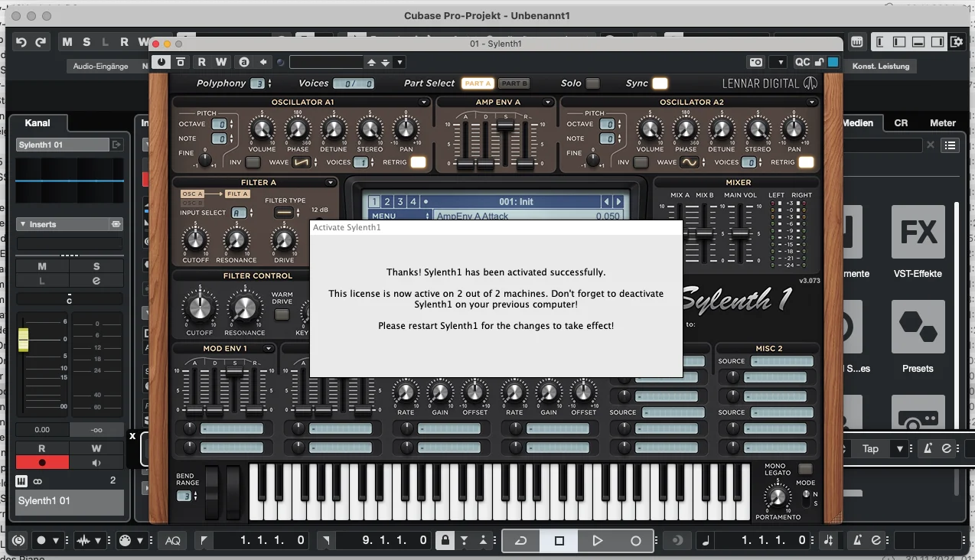Toggle the Solo switch in Sylenth1
Screen dimensions: 975x560
(593, 83)
